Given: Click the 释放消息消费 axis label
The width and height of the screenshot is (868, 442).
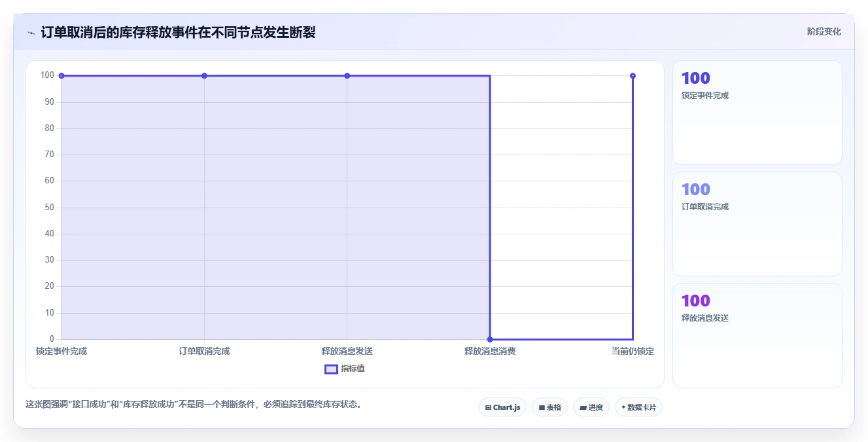Looking at the screenshot, I should (x=490, y=352).
